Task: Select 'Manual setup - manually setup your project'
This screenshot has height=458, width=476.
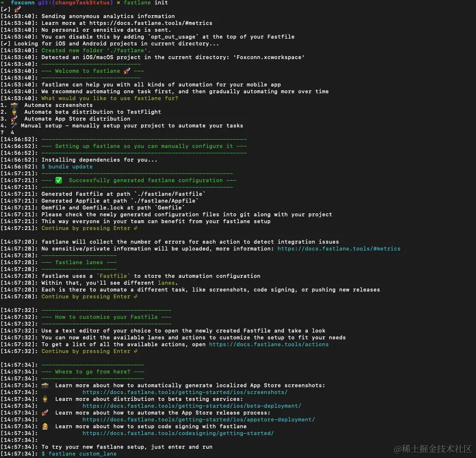Action: click(x=132, y=125)
